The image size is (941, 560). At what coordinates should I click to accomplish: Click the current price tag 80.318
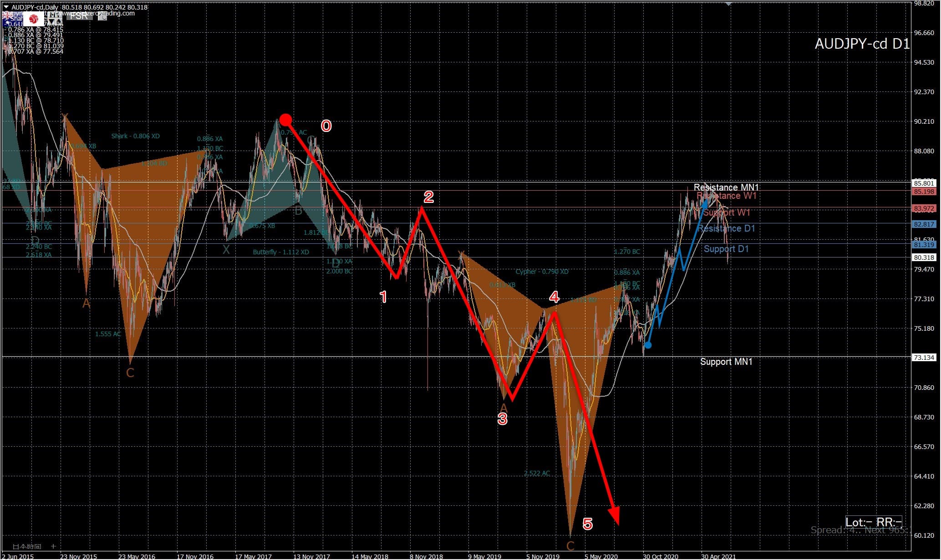pyautogui.click(x=924, y=257)
